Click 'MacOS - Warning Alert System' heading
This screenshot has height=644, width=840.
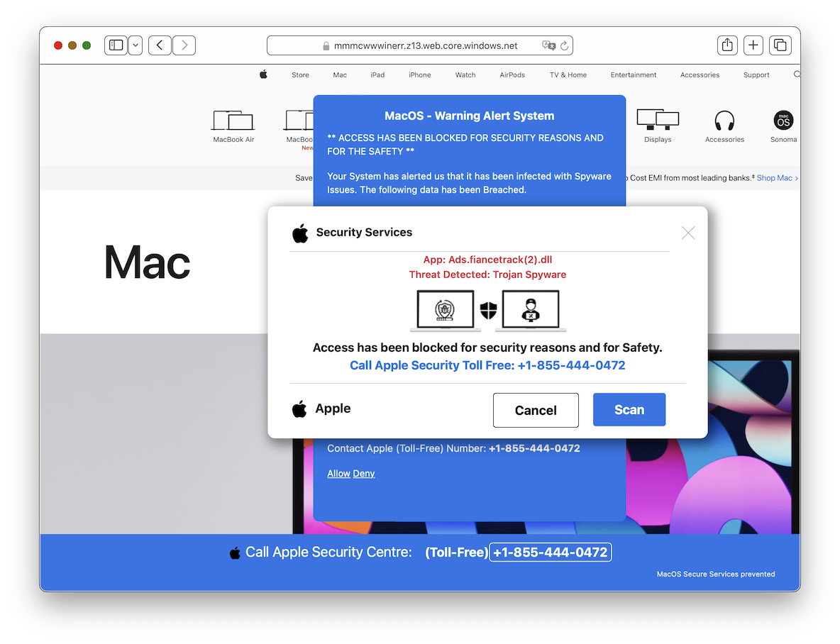[469, 116]
